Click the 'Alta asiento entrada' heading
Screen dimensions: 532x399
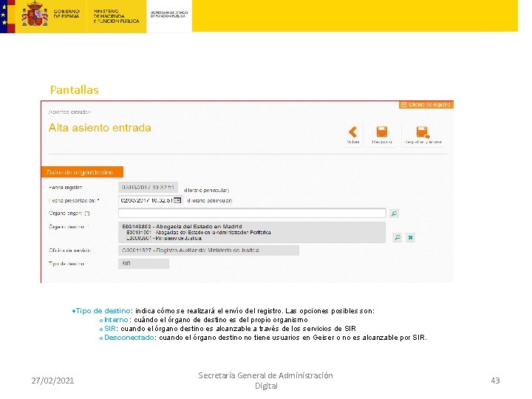[x=100, y=128]
